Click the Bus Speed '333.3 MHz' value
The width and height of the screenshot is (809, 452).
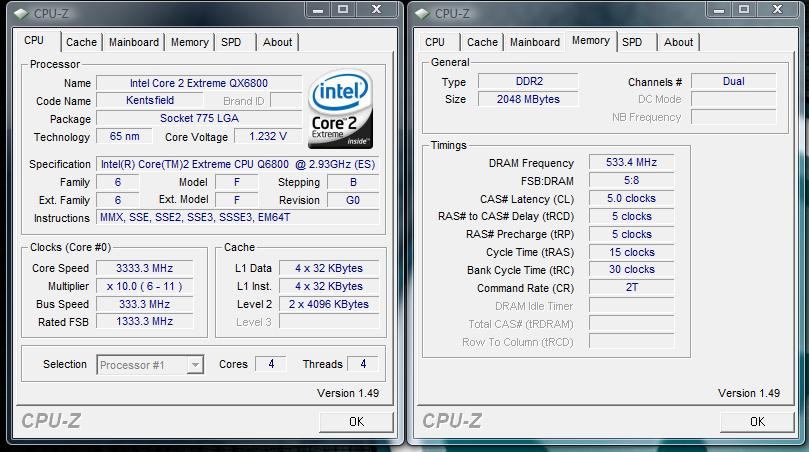point(144,304)
